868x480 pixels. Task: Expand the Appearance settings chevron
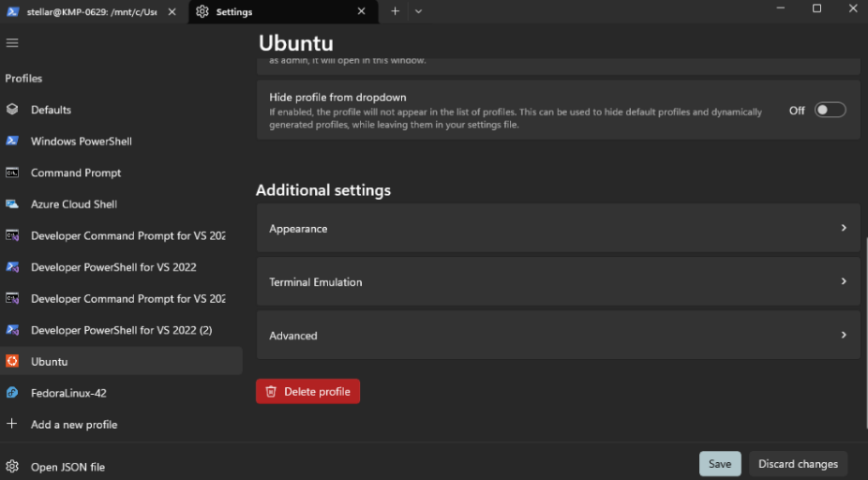point(844,228)
